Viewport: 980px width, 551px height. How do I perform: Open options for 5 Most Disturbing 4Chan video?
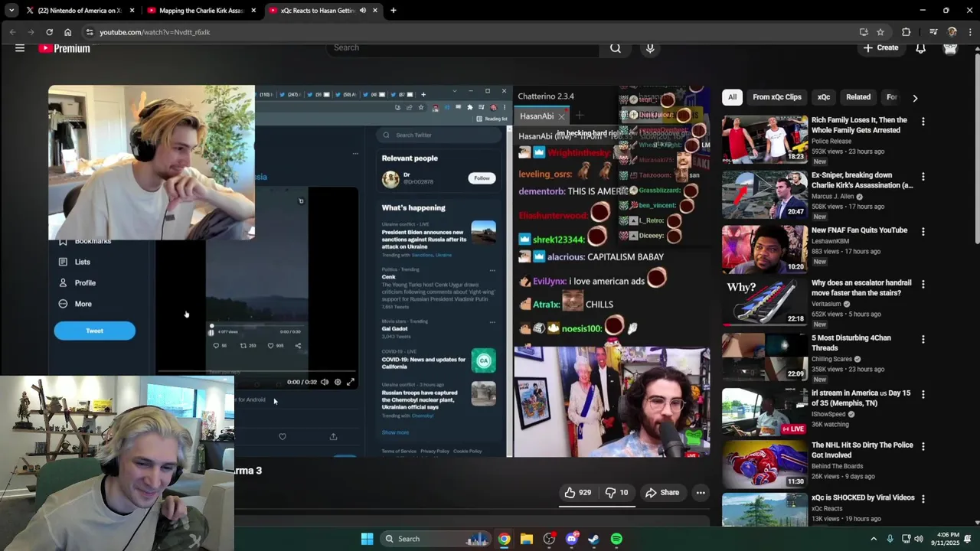coord(923,340)
